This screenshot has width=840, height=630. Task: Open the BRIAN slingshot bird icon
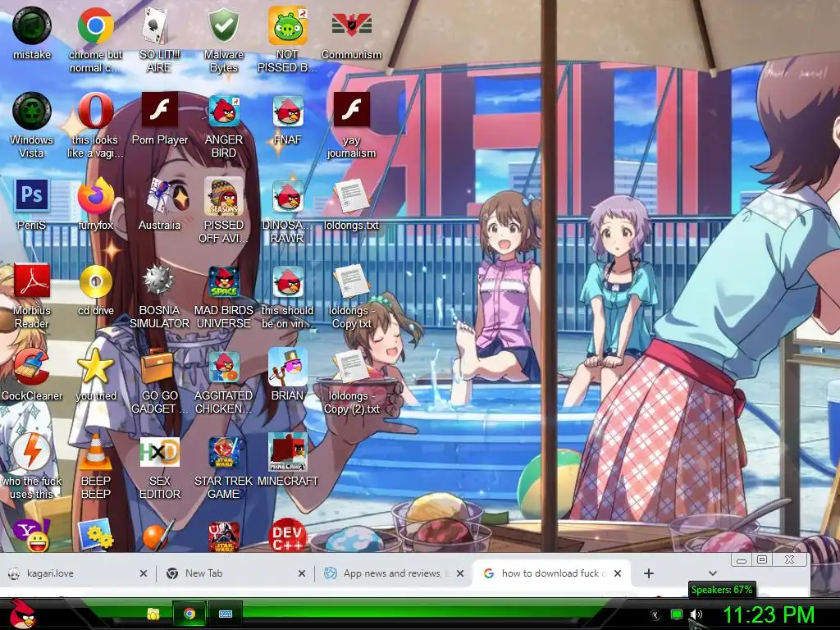point(287,374)
